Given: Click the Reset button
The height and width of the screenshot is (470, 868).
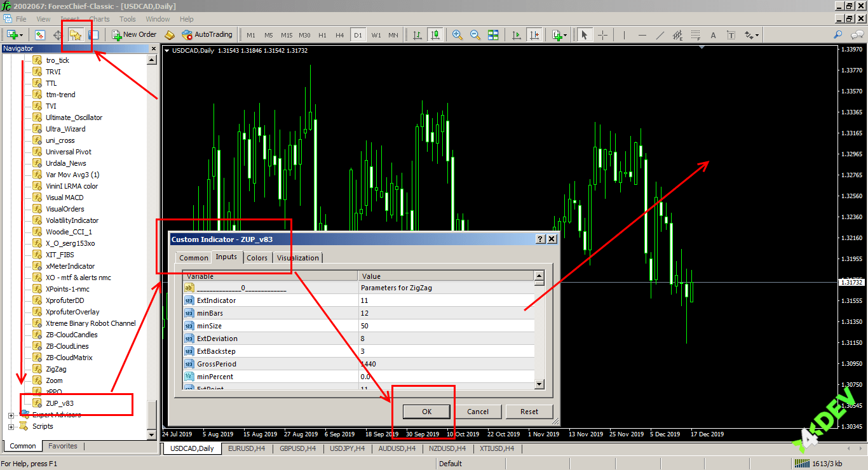Looking at the screenshot, I should tap(529, 412).
